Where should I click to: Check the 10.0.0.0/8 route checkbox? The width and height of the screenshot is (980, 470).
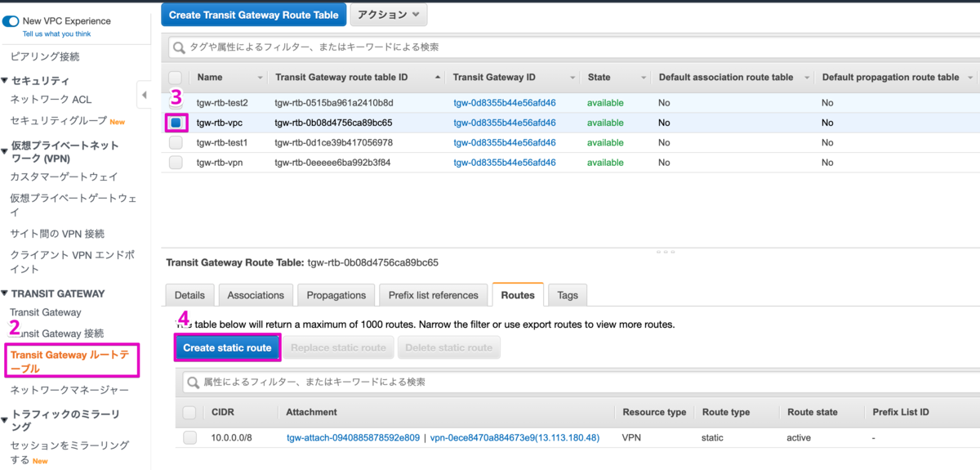pyautogui.click(x=189, y=437)
